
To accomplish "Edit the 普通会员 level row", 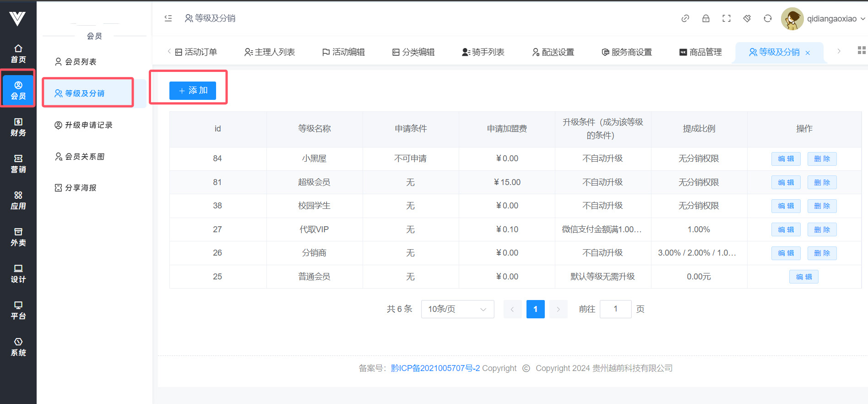I will click(x=803, y=277).
